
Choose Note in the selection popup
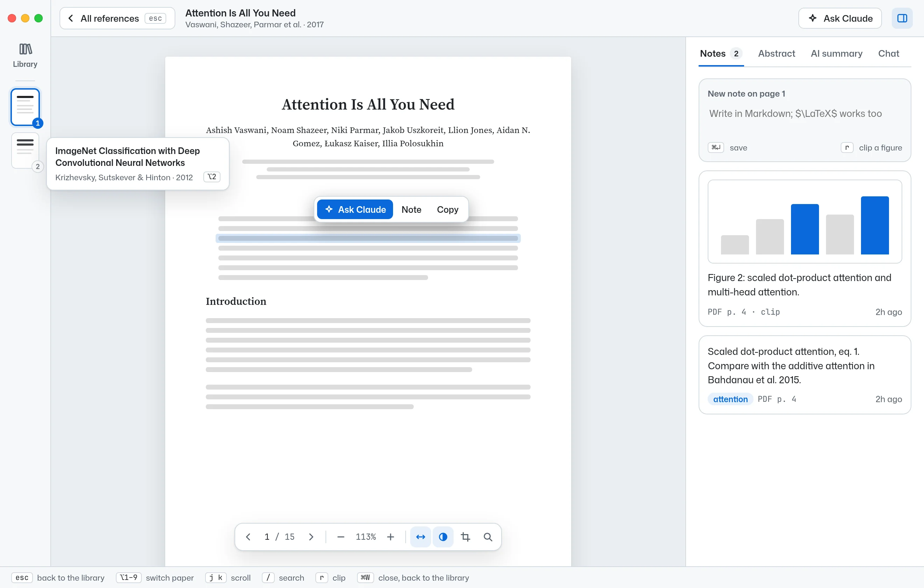click(x=411, y=210)
